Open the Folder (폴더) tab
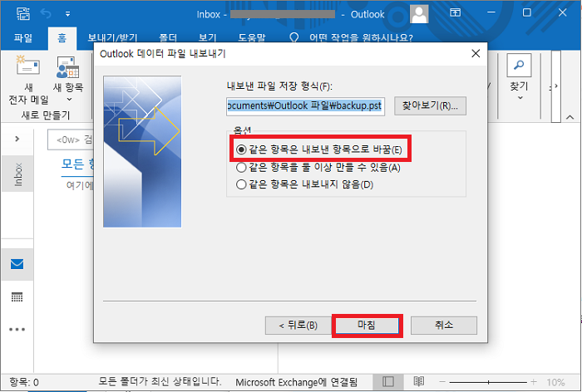Viewport: 582px width, 392px height. (168, 38)
